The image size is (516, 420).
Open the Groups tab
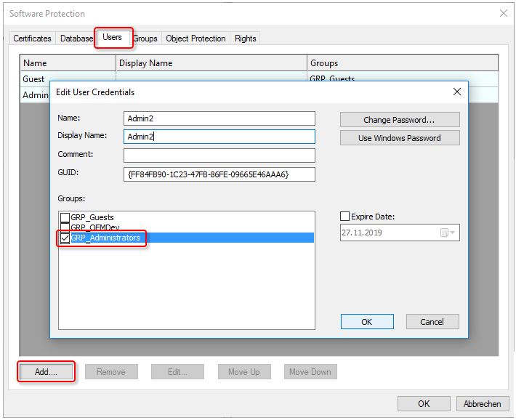click(x=145, y=39)
